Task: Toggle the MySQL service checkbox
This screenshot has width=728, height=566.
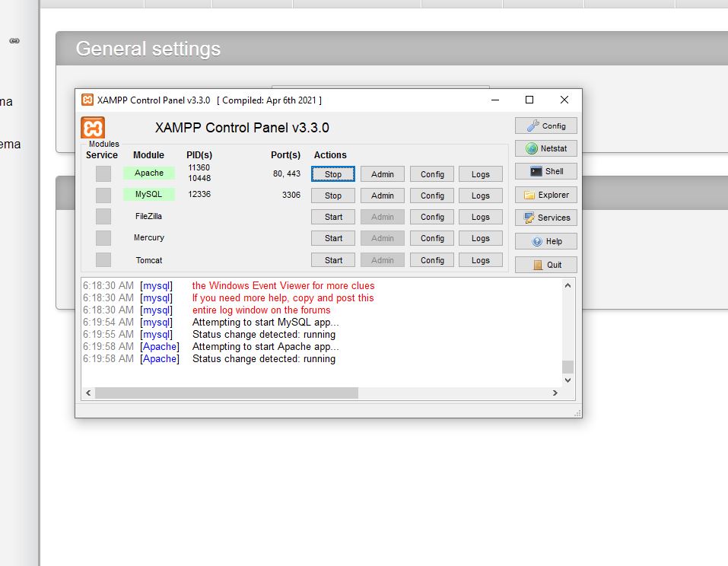Action: [103, 195]
